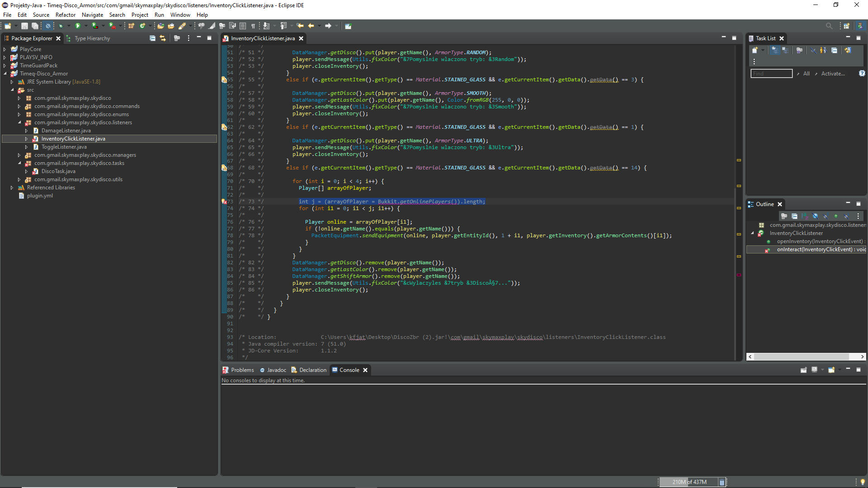The height and width of the screenshot is (488, 868).
Task: Open the Navigate menu
Action: click(92, 14)
